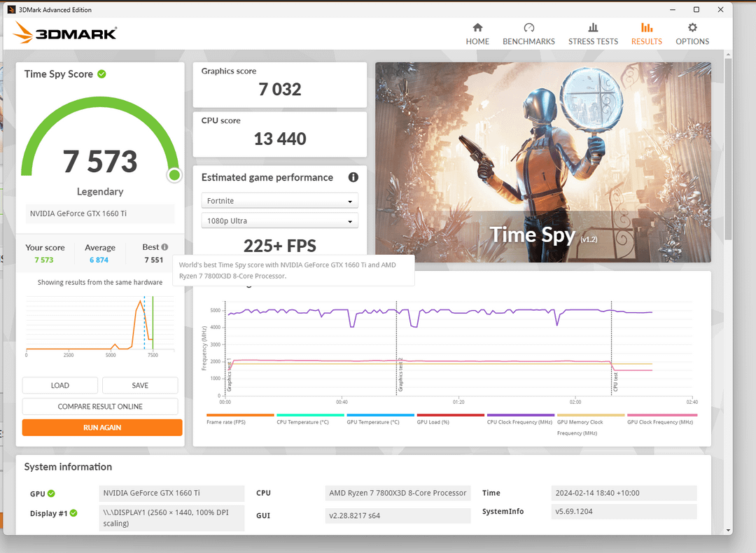Click the NVIDIA GeForce GTX 1660 Ti label under Legendary
The width and height of the screenshot is (756, 553).
click(100, 213)
